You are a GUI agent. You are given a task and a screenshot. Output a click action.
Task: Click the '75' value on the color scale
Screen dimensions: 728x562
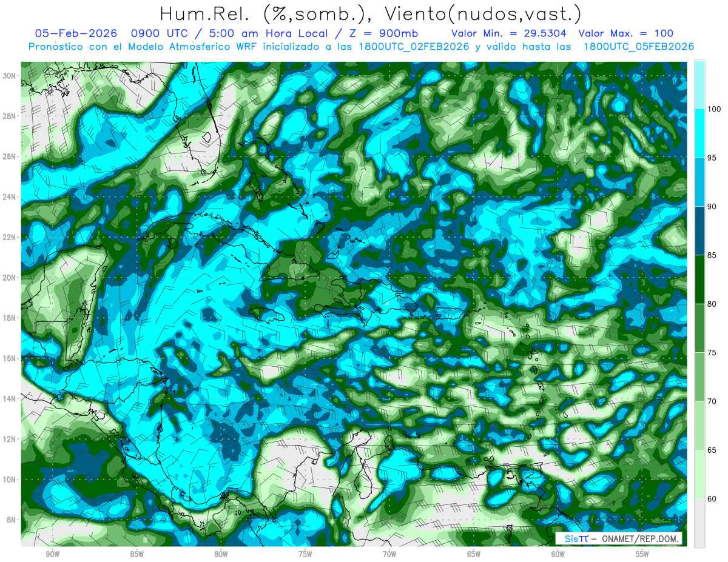coord(713,353)
